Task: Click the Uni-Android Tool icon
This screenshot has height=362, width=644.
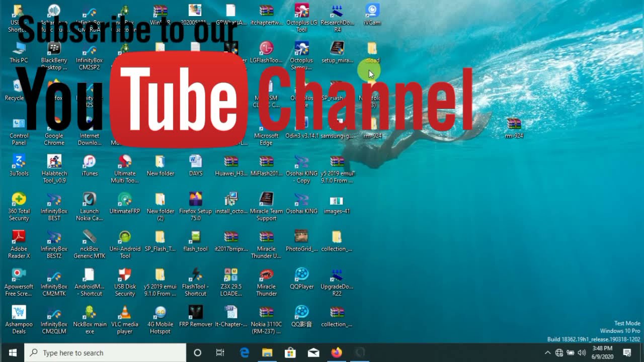Action: (x=125, y=244)
